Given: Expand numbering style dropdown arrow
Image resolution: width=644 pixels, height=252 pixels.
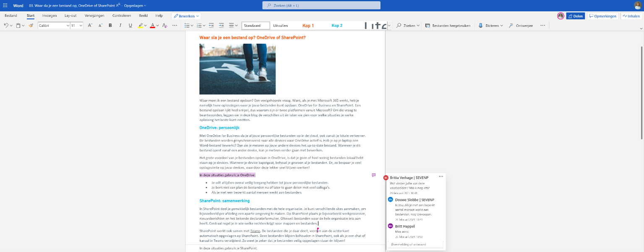Looking at the screenshot, I should click(204, 26).
